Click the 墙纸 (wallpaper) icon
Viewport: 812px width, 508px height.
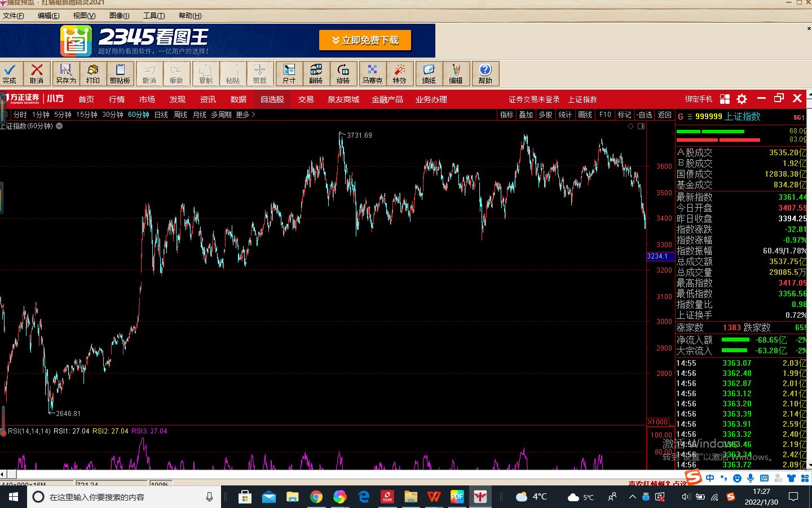[429, 74]
